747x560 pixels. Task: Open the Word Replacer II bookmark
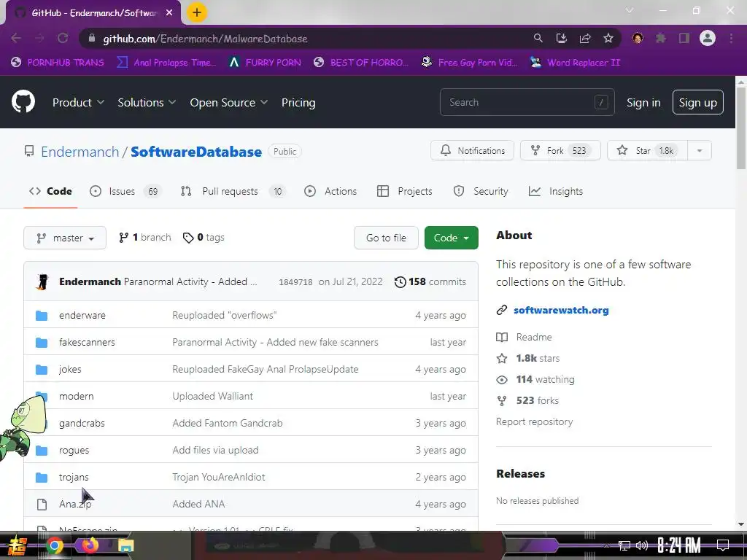[575, 63]
